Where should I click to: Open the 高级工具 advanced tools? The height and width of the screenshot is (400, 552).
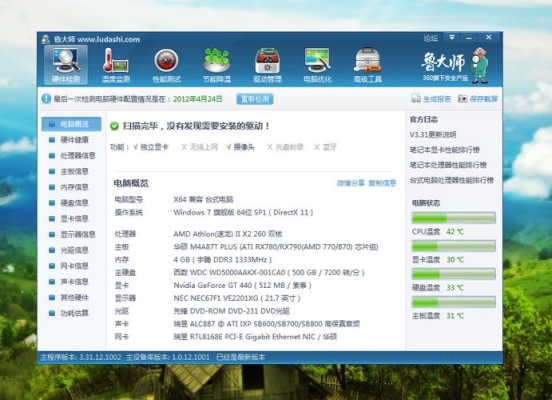click(x=368, y=65)
